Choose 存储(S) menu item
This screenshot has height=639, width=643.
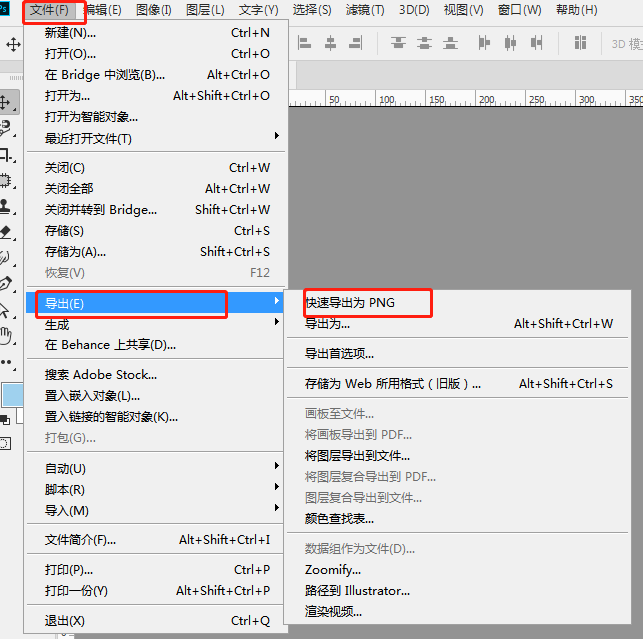pyautogui.click(x=155, y=230)
